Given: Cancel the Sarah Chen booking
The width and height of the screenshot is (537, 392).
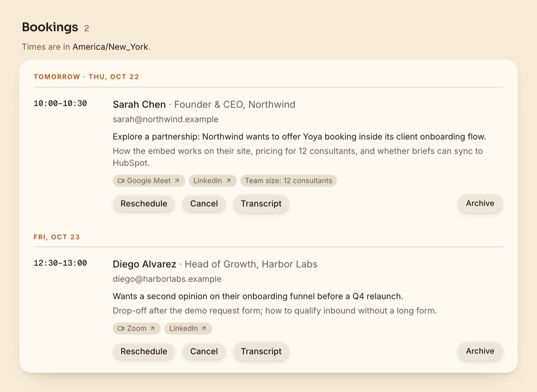Looking at the screenshot, I should point(204,203).
